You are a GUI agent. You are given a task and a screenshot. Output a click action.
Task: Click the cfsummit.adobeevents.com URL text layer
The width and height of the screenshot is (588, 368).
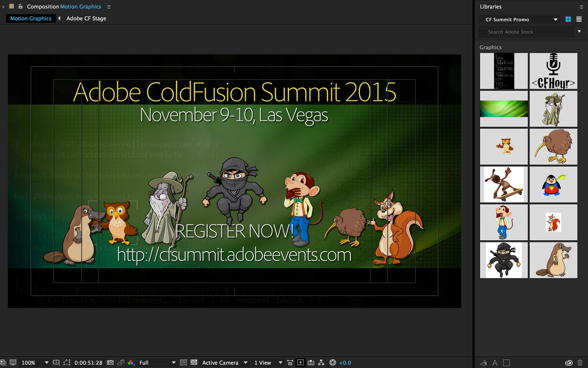(234, 255)
